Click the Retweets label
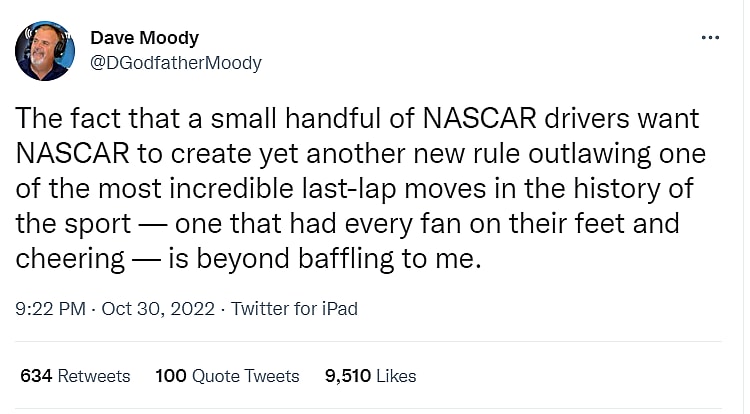 [x=93, y=376]
